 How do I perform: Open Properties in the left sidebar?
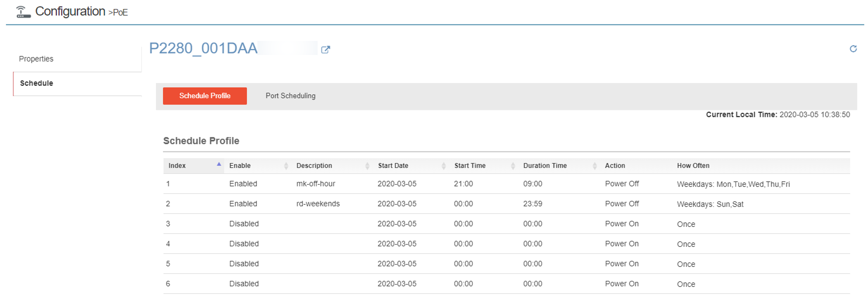point(36,59)
